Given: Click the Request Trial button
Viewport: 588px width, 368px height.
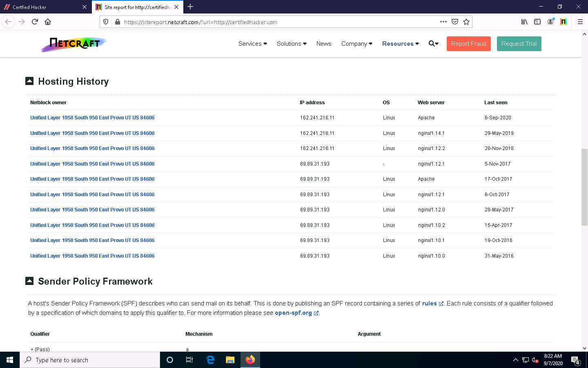Looking at the screenshot, I should [x=519, y=44].
